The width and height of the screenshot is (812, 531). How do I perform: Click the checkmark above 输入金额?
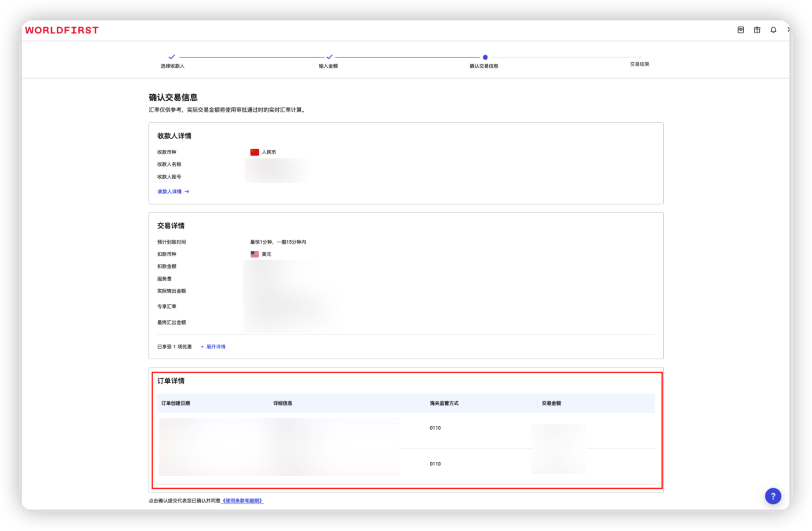click(x=329, y=57)
